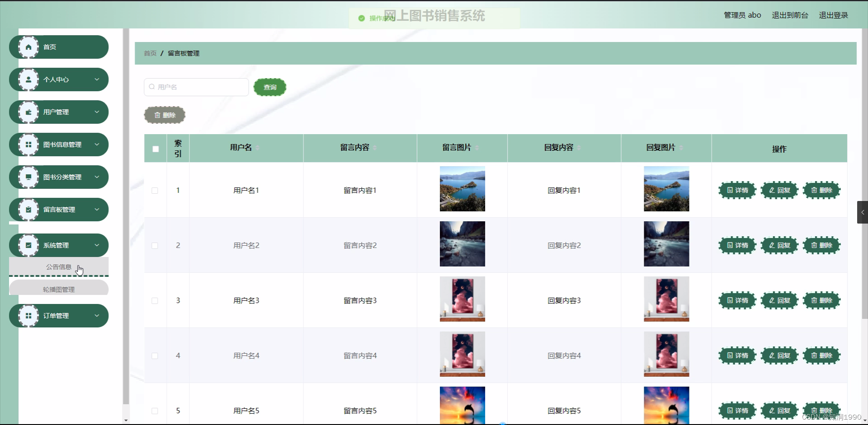Tick the checkbox for row index 2

click(155, 246)
